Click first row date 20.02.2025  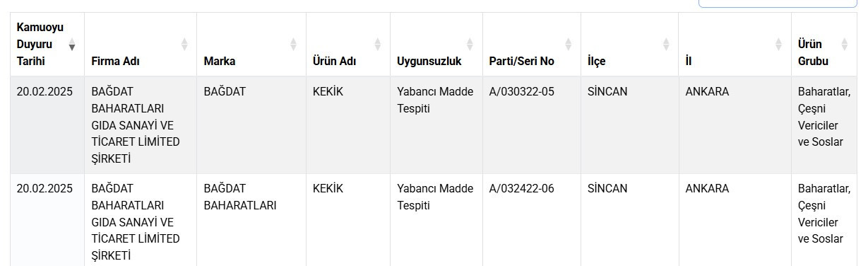coord(44,91)
